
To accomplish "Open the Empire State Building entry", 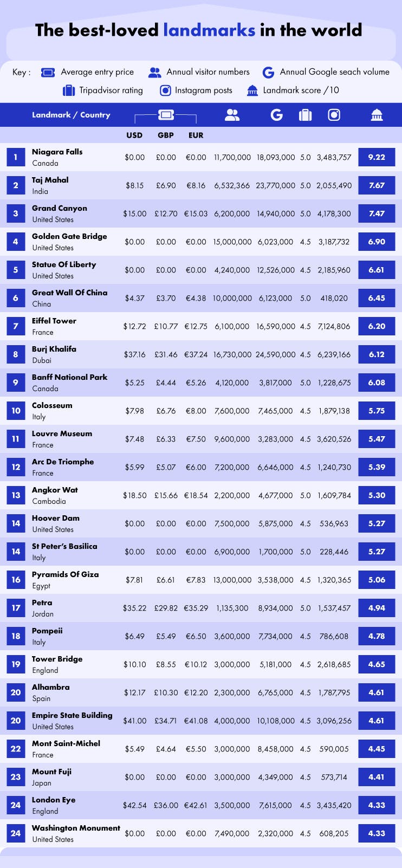I will [x=72, y=715].
